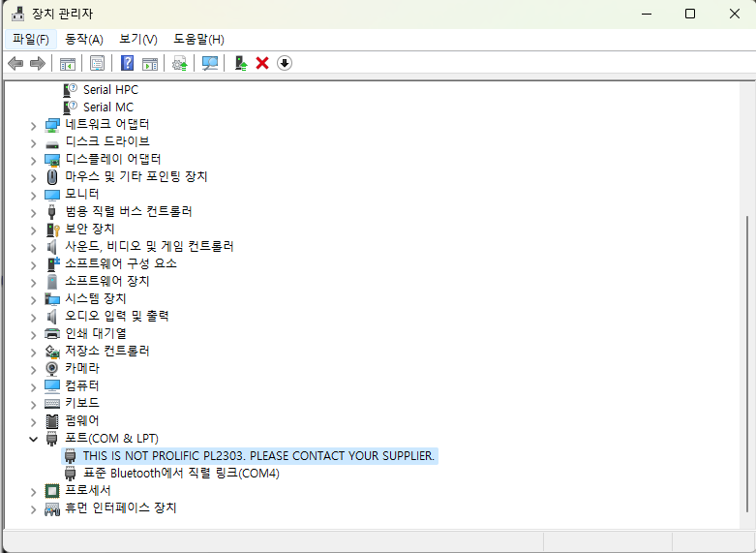Collapse the 포트(COM & LPT) category
Viewport: 756px width, 553px height.
[x=33, y=439]
